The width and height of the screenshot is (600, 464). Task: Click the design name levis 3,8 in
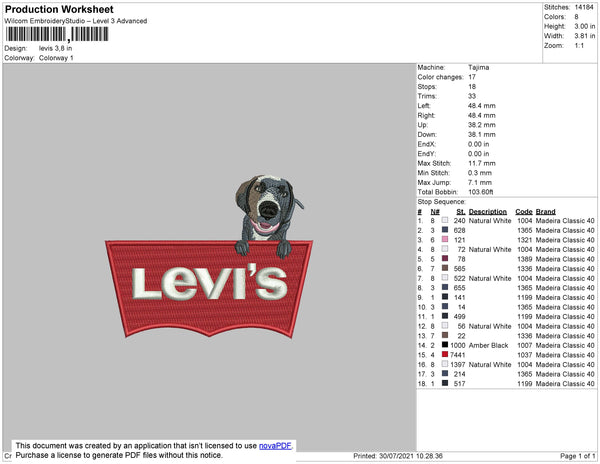[55, 48]
